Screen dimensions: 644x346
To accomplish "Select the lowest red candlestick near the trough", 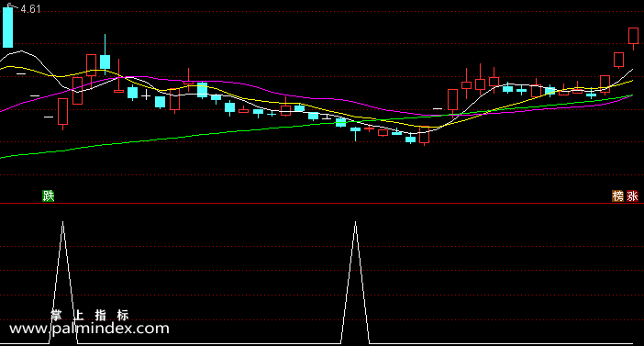I will click(424, 135).
